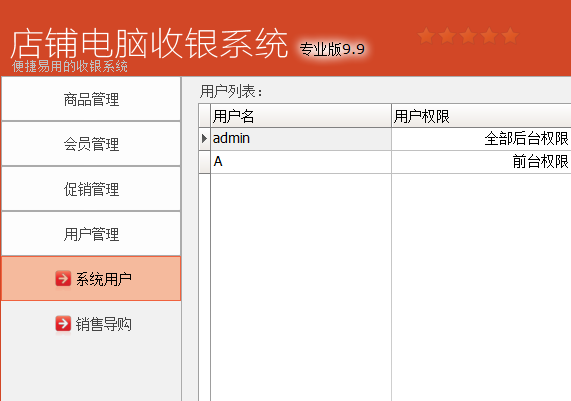Click the fifth orange rating star
571x401 pixels.
(510, 36)
